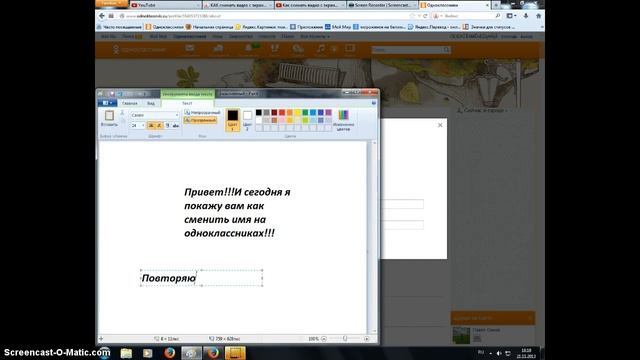Click the volume icon in system tray

[x=499, y=353]
